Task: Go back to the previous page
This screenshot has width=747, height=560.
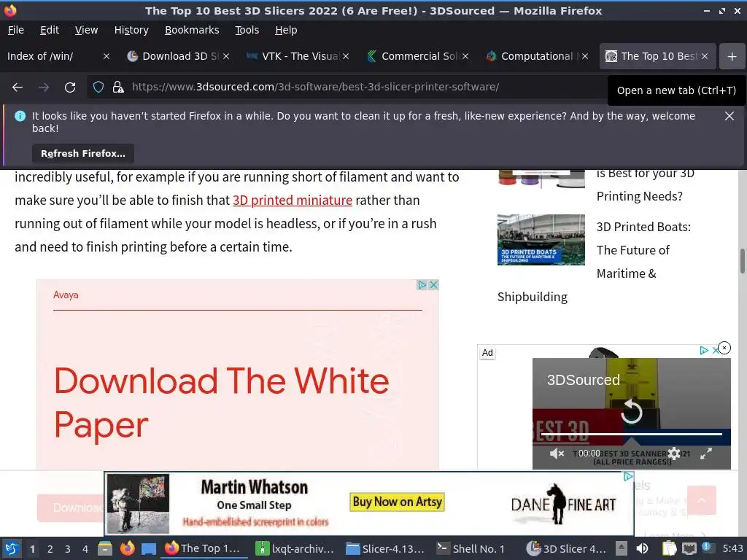Action: click(18, 87)
